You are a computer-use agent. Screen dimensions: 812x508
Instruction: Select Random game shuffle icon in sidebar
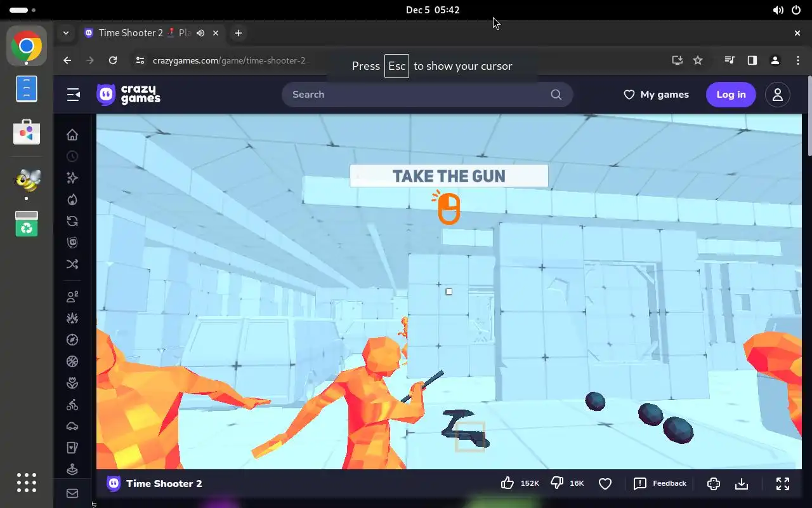pos(72,264)
